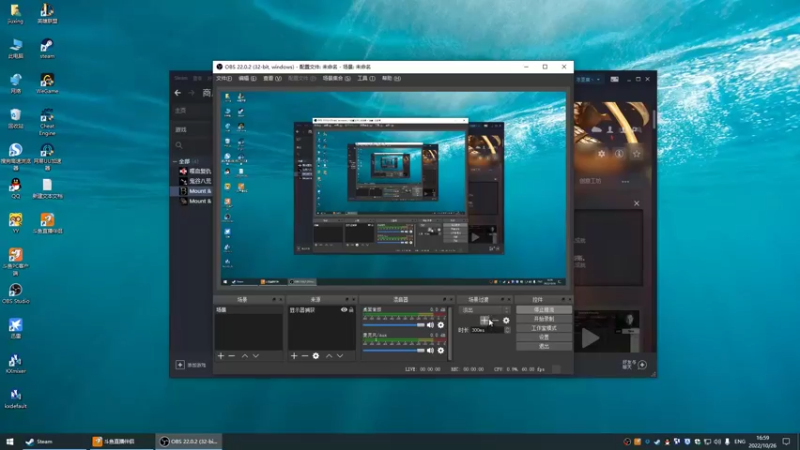The height and width of the screenshot is (450, 800).
Task: Favorite game with Steam star icon
Action: 636,154
